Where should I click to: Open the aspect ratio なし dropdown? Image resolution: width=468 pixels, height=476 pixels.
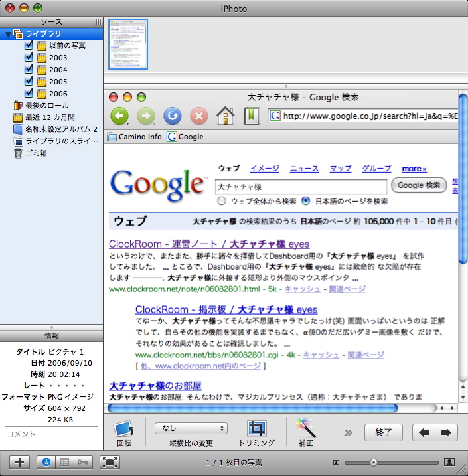tap(191, 428)
